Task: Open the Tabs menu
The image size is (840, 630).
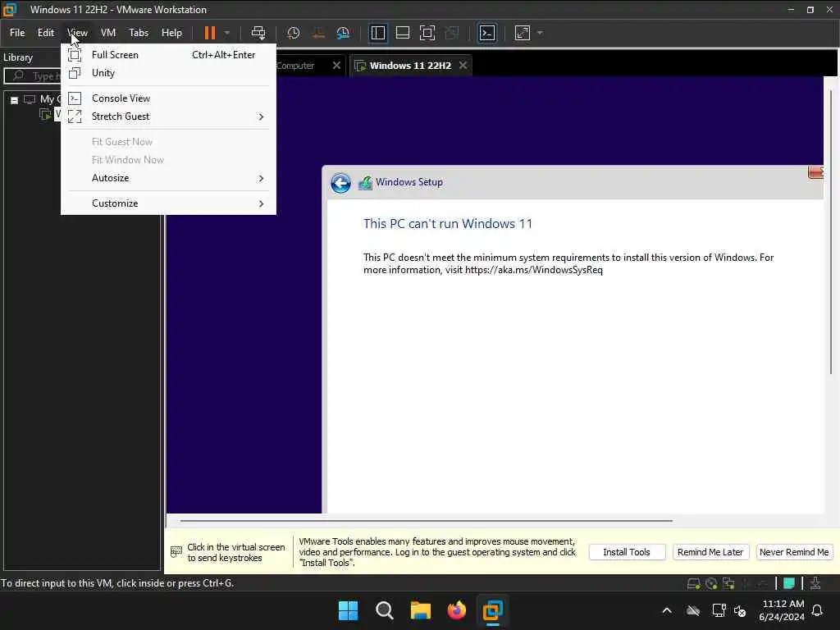Action: [x=138, y=33]
